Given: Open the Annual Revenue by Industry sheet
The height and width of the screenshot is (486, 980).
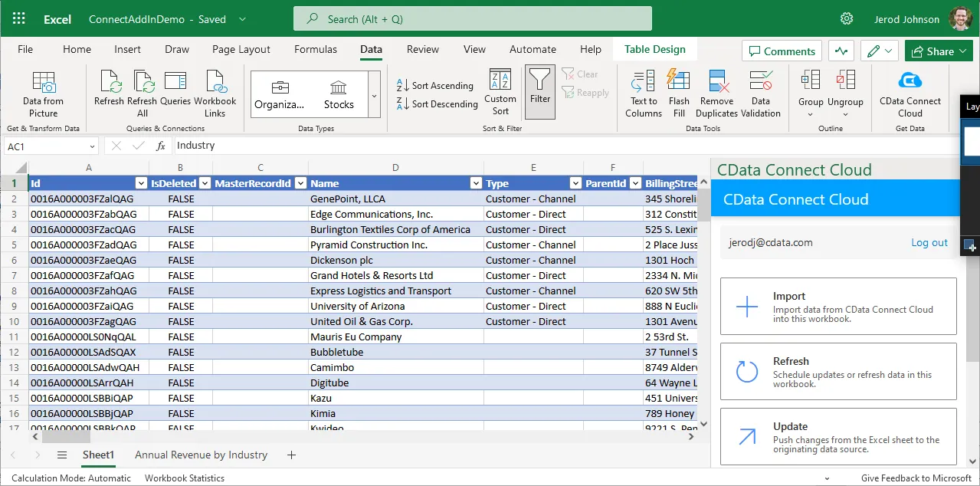Looking at the screenshot, I should pos(201,455).
